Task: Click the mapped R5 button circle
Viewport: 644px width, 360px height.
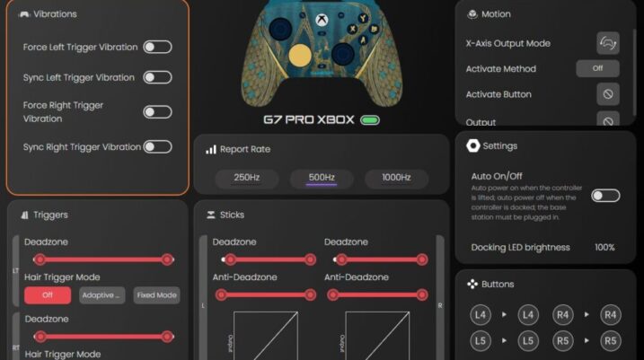Action: (x=610, y=341)
